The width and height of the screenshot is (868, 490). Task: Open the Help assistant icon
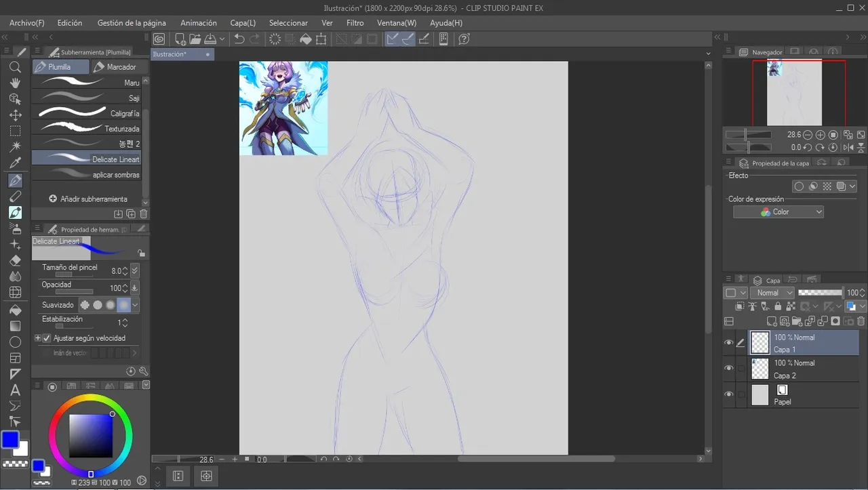[465, 39]
